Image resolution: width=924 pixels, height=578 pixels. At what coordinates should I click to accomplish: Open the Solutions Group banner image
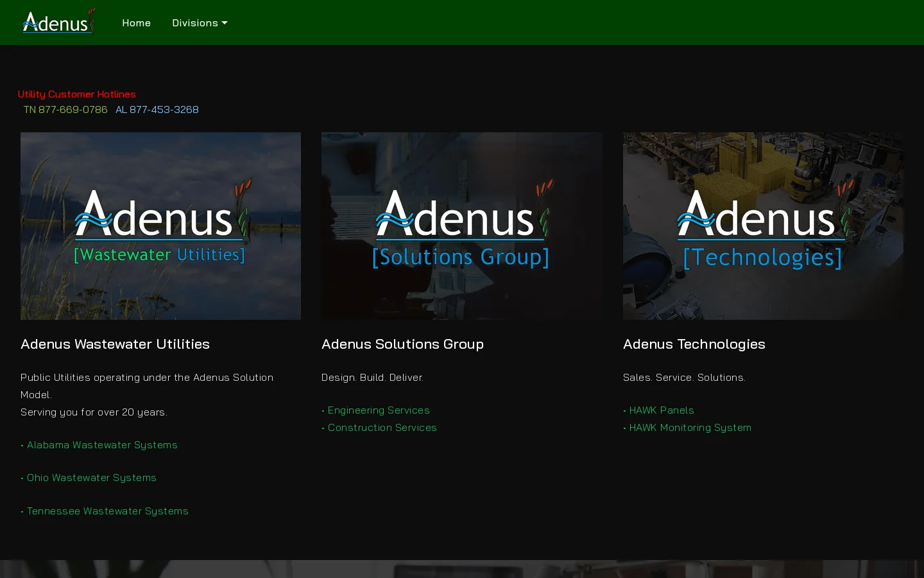(462, 226)
